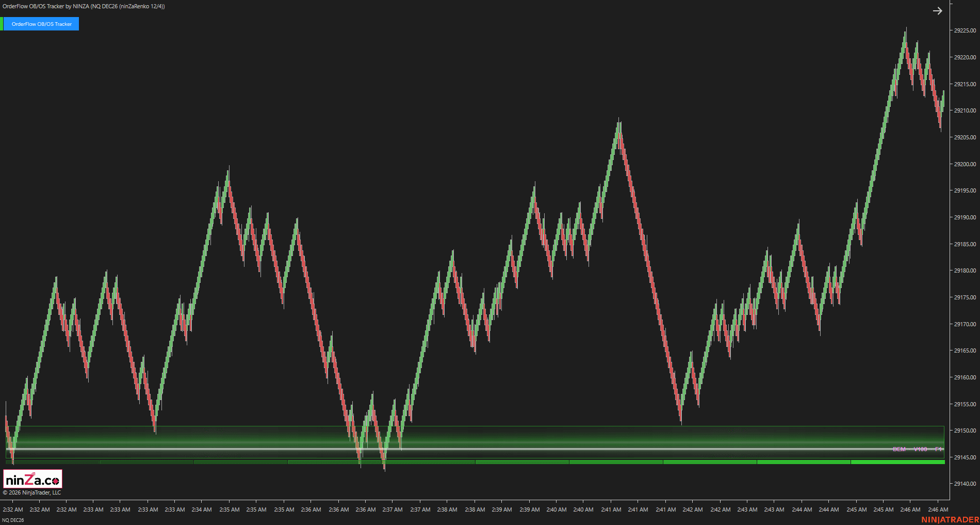
Task: Click the 29195.00 price axis label
Action: tap(965, 190)
